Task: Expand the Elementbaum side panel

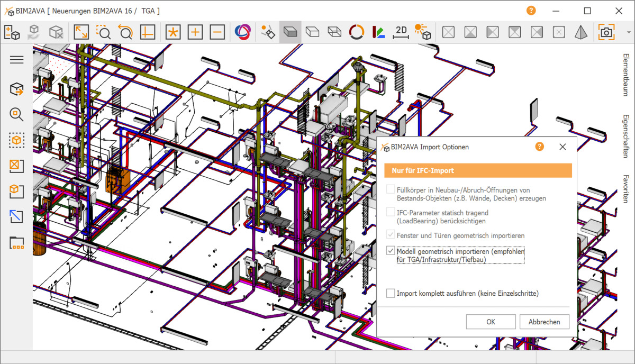Action: point(625,74)
